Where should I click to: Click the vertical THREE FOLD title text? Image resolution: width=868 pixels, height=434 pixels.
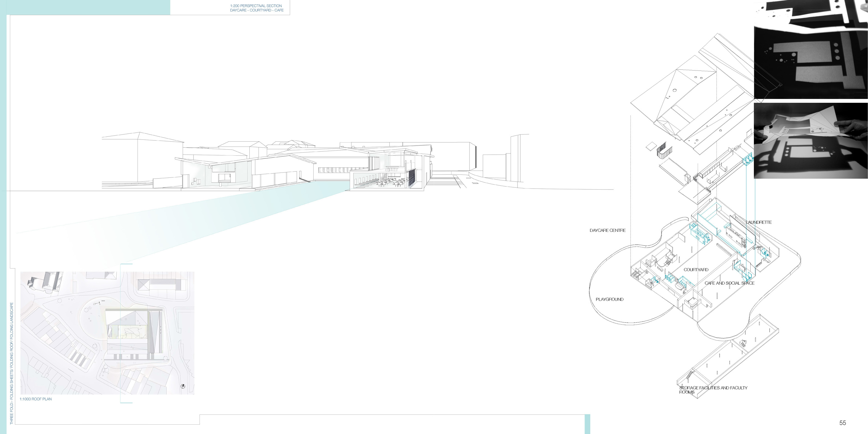(12, 363)
